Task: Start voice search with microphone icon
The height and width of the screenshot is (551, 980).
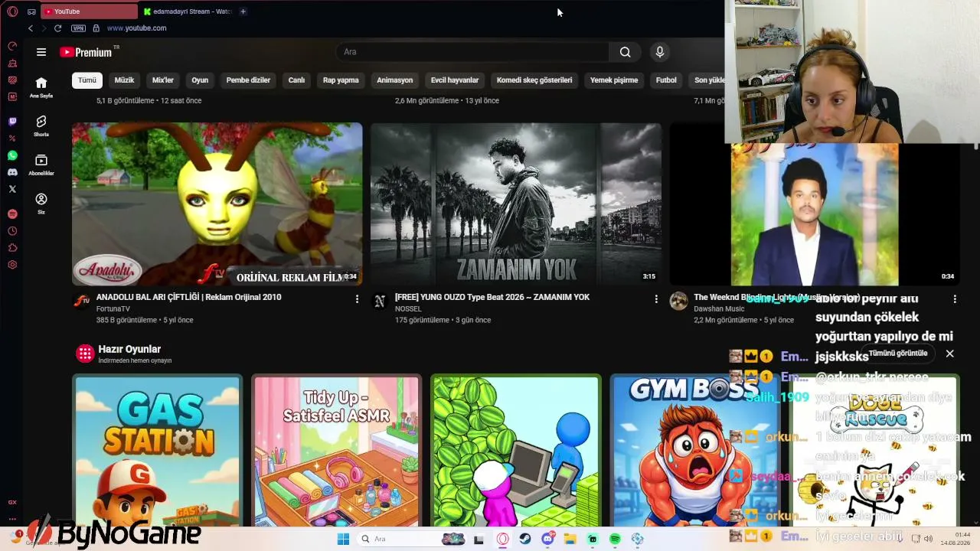Action: pyautogui.click(x=660, y=52)
